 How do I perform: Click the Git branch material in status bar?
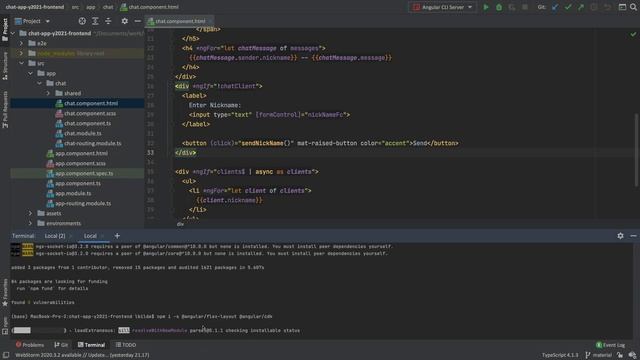pos(599,355)
